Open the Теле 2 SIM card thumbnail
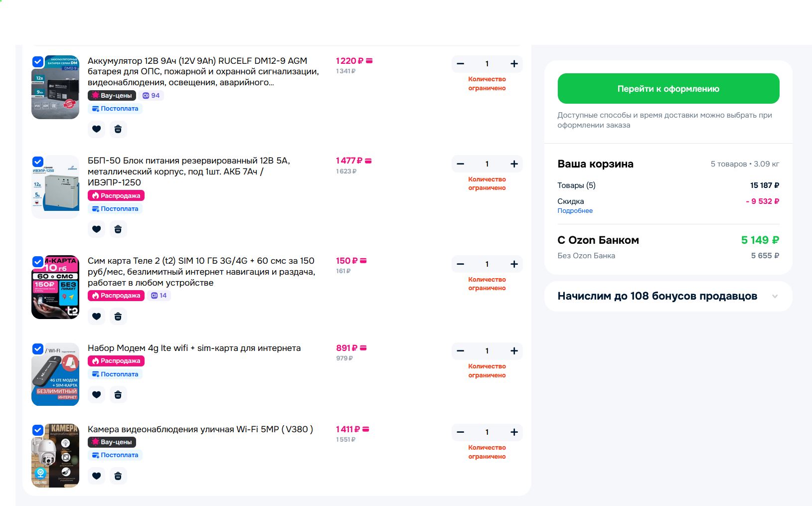This screenshot has height=506, width=812. pos(55,287)
